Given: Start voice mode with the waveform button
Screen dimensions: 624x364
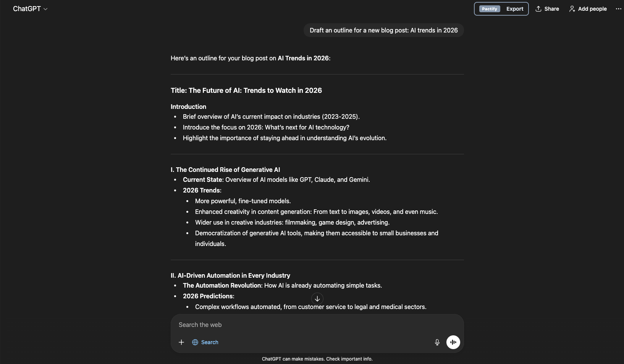Looking at the screenshot, I should pyautogui.click(x=453, y=342).
